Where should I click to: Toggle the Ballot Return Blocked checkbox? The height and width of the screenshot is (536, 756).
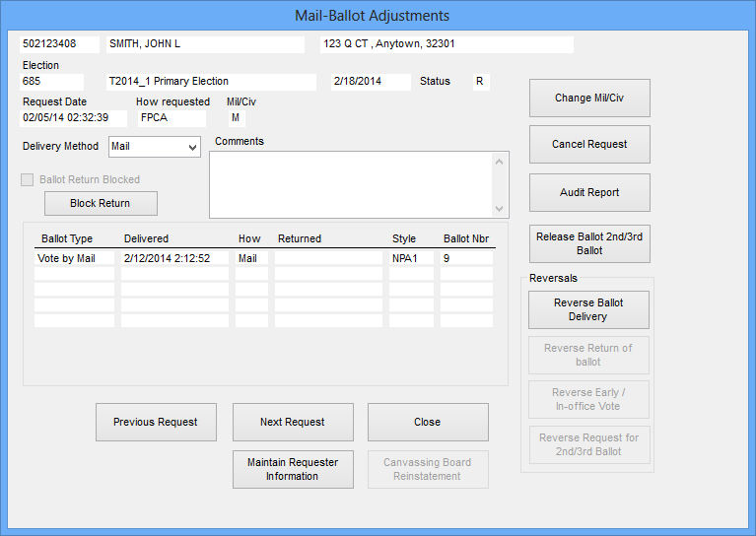[29, 180]
